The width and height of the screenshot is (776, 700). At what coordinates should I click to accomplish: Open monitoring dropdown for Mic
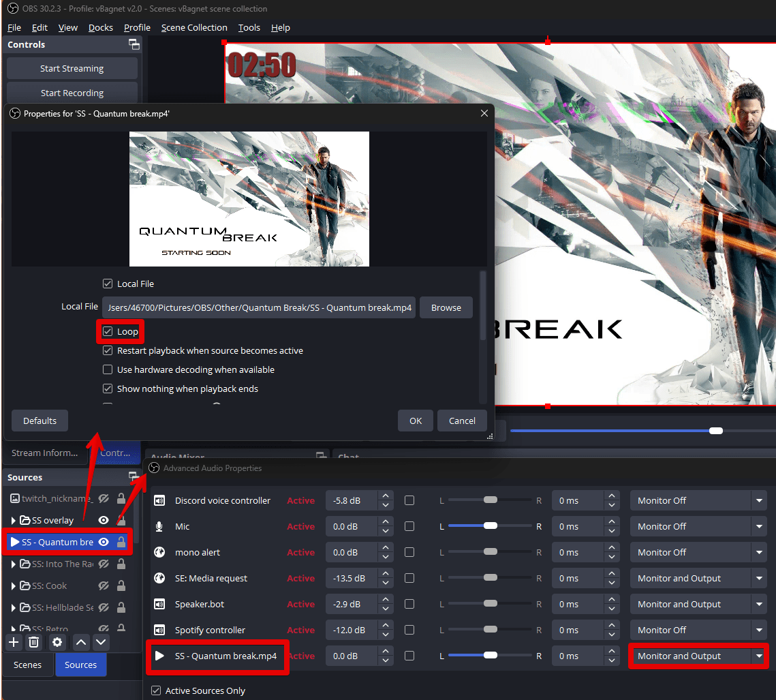click(x=698, y=526)
